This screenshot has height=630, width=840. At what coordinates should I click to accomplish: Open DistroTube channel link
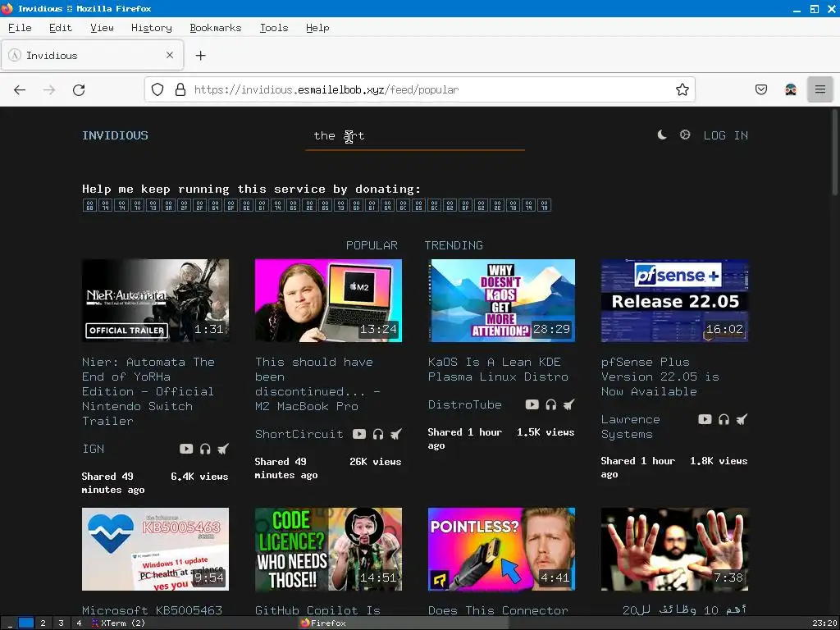click(x=464, y=404)
